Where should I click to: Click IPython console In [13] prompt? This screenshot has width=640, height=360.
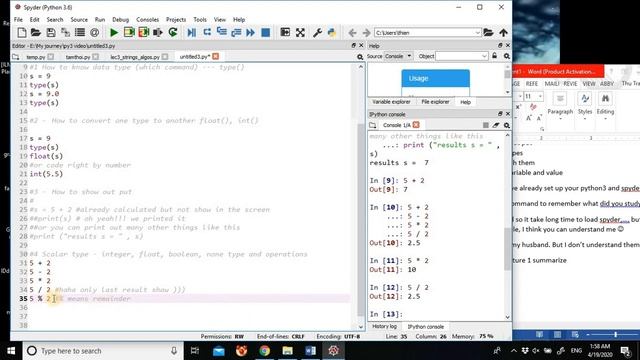pos(386,314)
